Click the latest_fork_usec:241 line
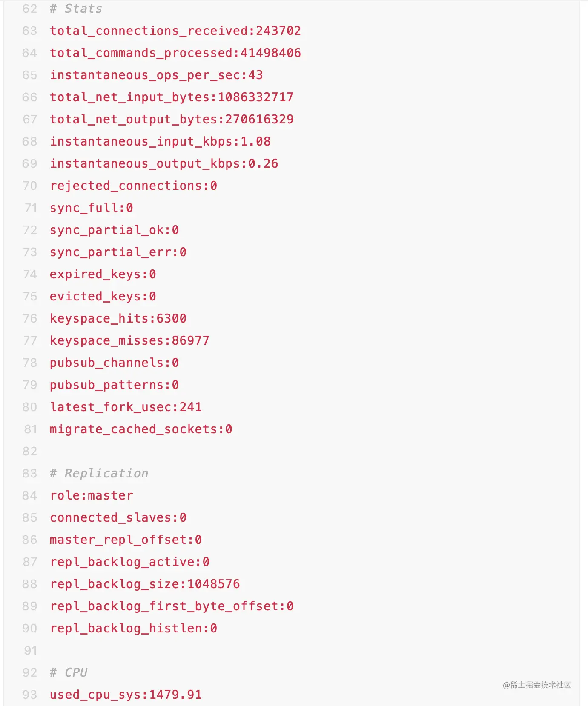This screenshot has height=706, width=588. (126, 407)
